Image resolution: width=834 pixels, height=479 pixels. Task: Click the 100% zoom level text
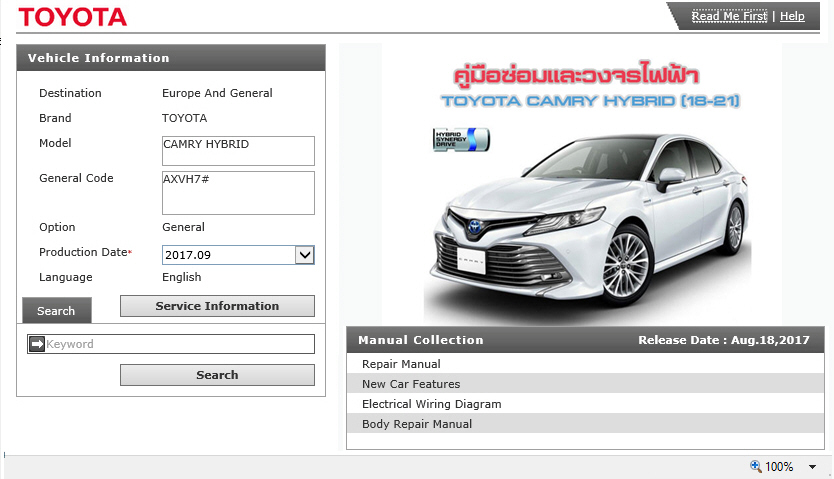779,467
